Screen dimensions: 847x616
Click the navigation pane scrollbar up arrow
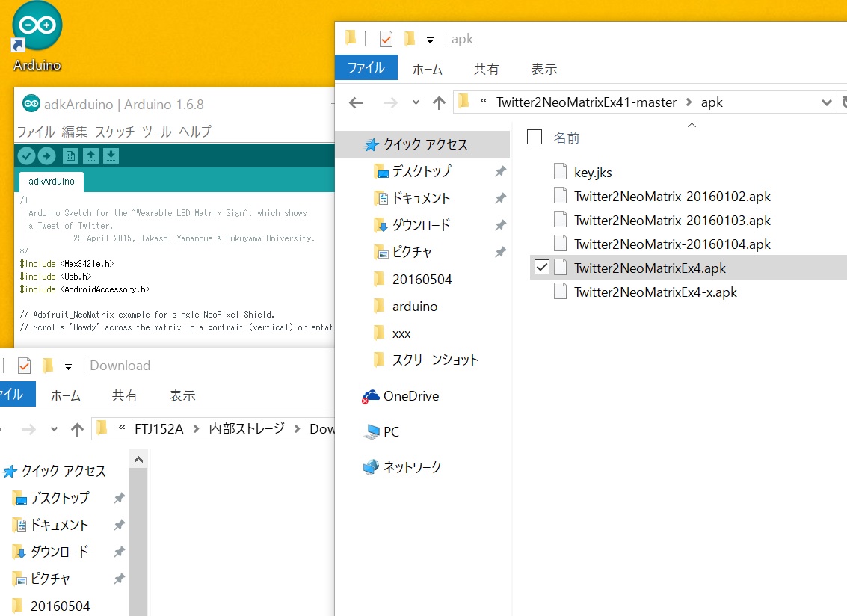pyautogui.click(x=138, y=458)
